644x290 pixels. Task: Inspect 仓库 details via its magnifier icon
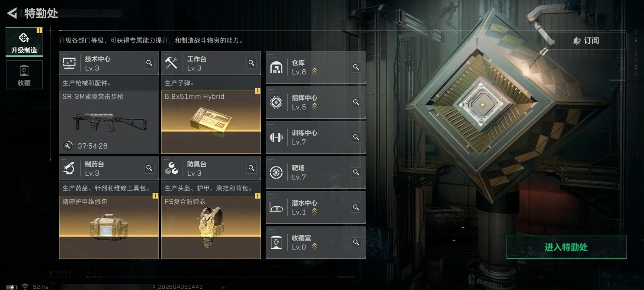[356, 67]
